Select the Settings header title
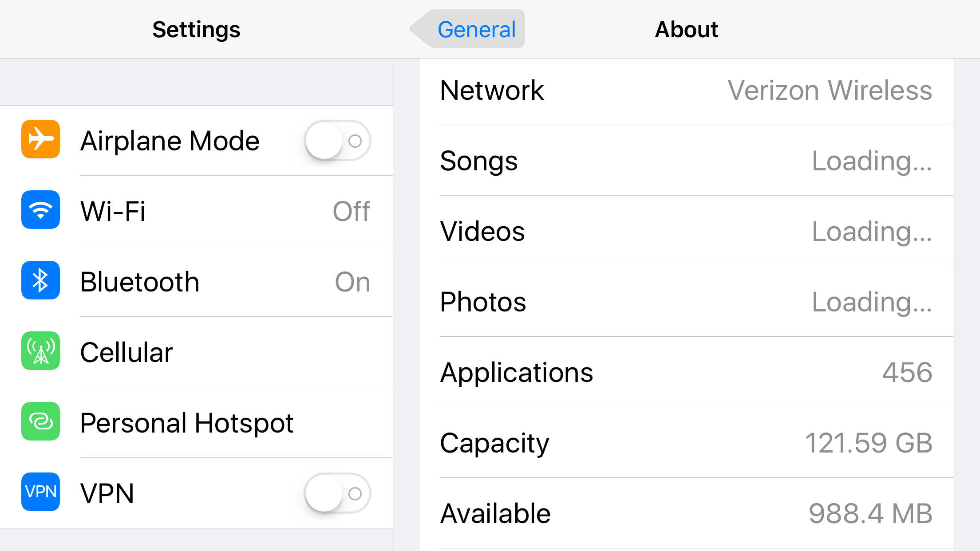The width and height of the screenshot is (980, 551). click(196, 29)
